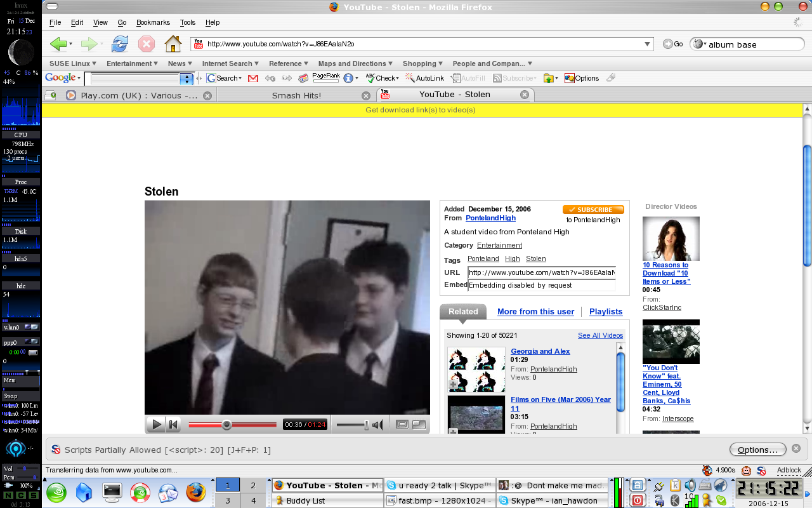Open the File menu
Screen dimensions: 812x508
[x=55, y=22]
